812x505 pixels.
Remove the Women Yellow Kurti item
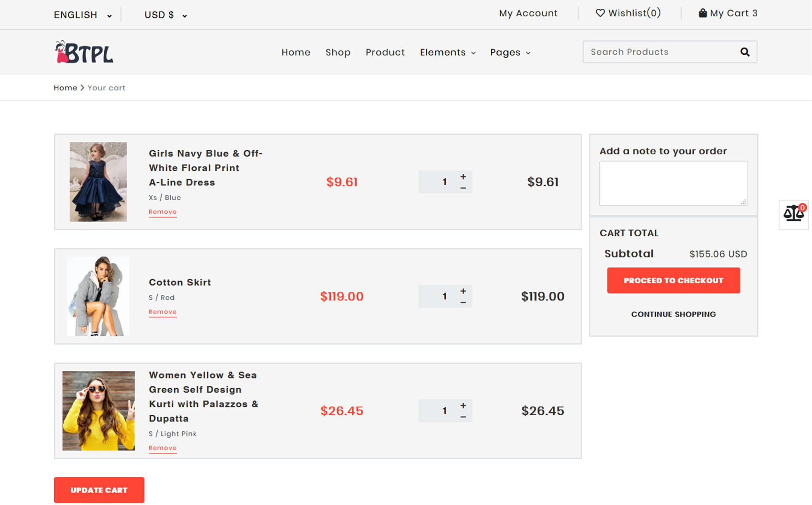click(162, 448)
